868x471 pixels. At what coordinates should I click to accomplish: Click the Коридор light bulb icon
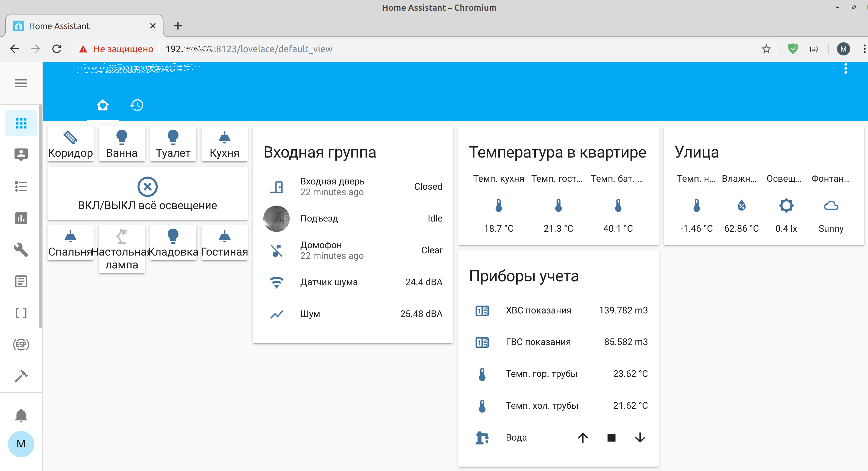point(70,137)
